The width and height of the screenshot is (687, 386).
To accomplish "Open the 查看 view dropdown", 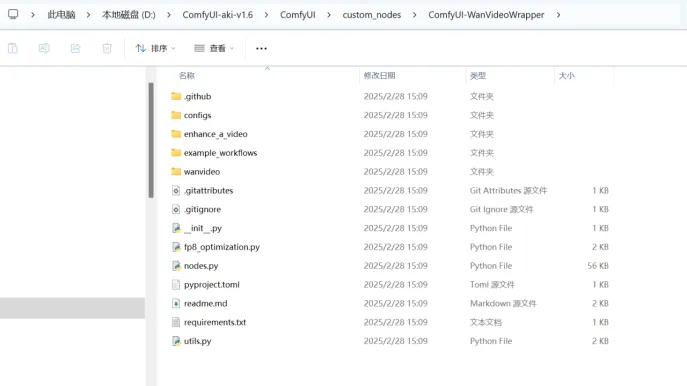I will pyautogui.click(x=214, y=48).
